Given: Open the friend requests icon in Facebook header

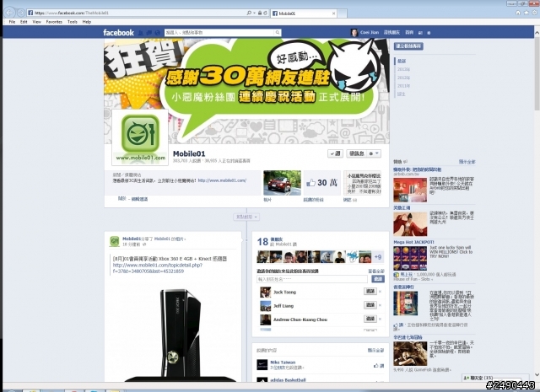Looking at the screenshot, I should click(x=141, y=33).
